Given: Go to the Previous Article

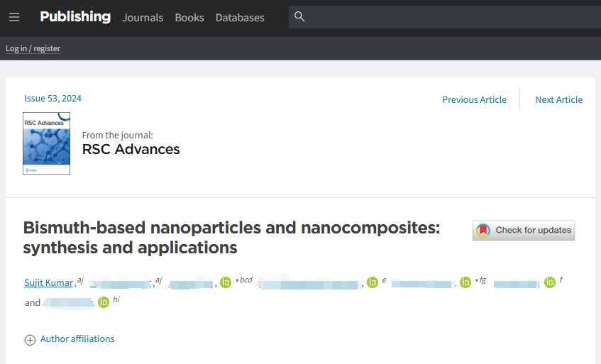Looking at the screenshot, I should pos(474,100).
